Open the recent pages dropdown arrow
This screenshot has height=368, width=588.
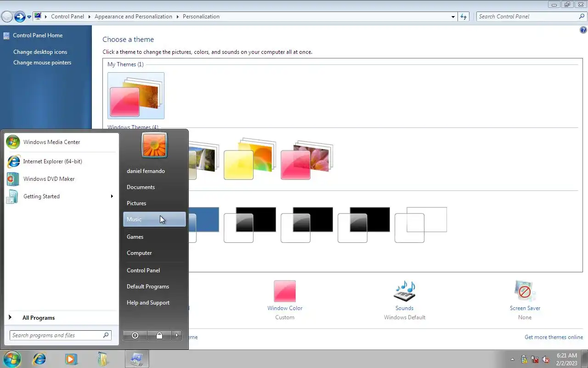[x=29, y=17]
